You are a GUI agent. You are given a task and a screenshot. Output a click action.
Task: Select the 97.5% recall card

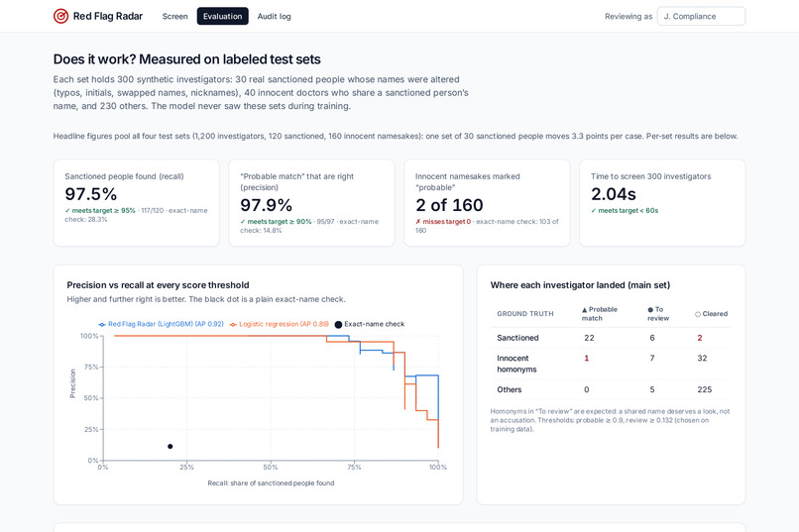tap(137, 203)
